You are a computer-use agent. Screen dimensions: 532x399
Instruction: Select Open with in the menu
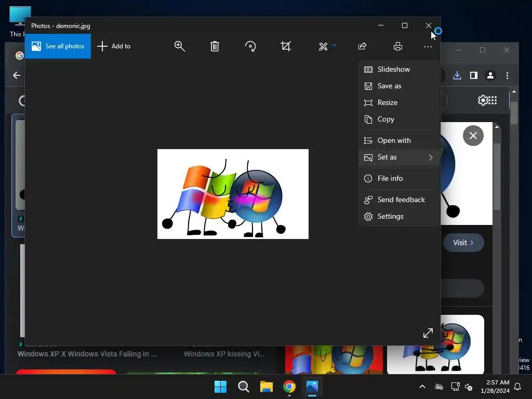(398, 140)
